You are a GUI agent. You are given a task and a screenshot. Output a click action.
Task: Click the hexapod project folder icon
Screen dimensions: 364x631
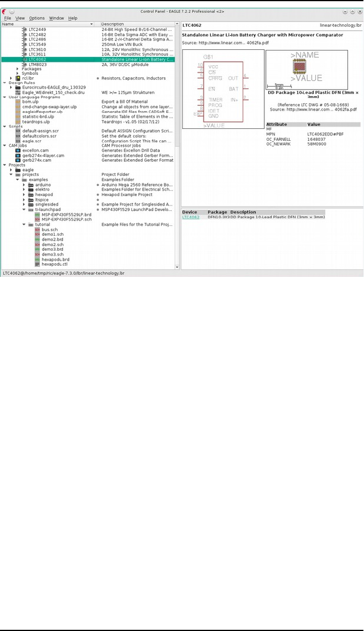tap(31, 195)
